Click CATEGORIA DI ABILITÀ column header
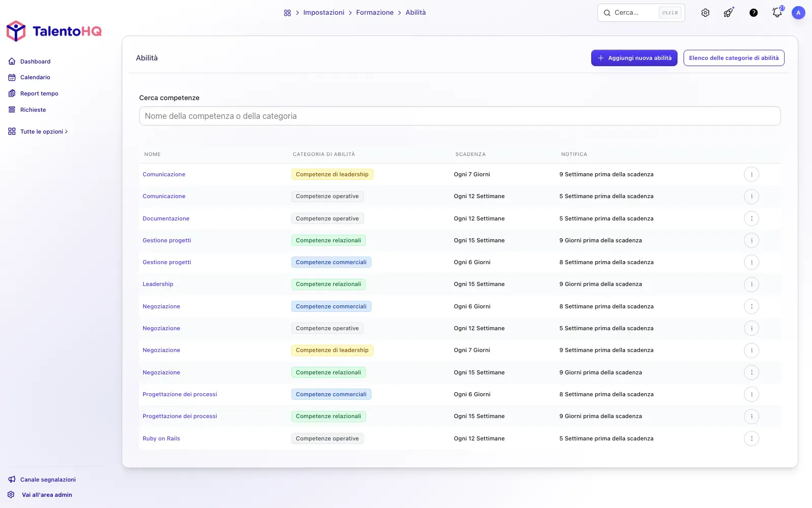This screenshot has height=508, width=812. coord(324,154)
